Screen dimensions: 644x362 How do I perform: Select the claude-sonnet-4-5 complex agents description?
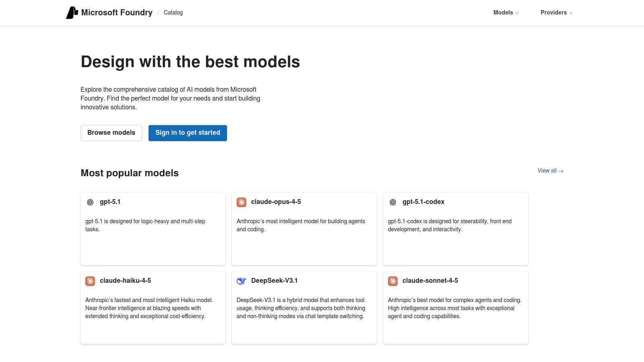click(454, 308)
